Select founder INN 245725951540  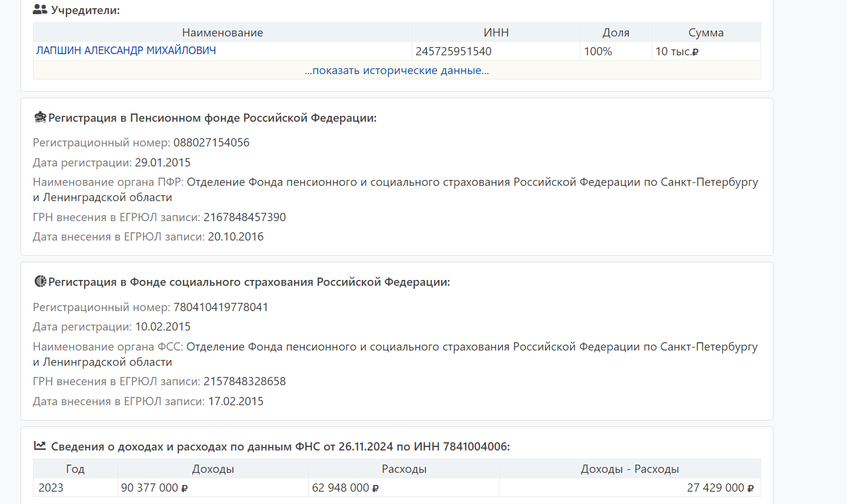click(x=453, y=51)
